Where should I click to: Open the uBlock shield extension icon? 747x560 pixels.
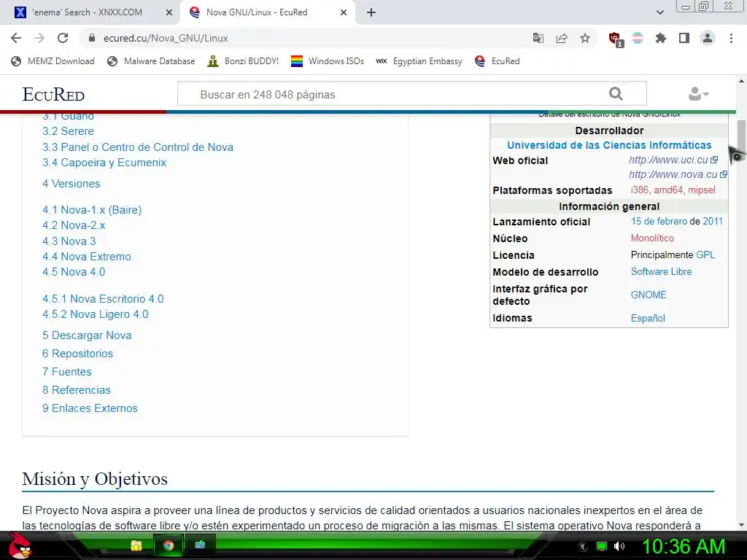[x=616, y=39]
